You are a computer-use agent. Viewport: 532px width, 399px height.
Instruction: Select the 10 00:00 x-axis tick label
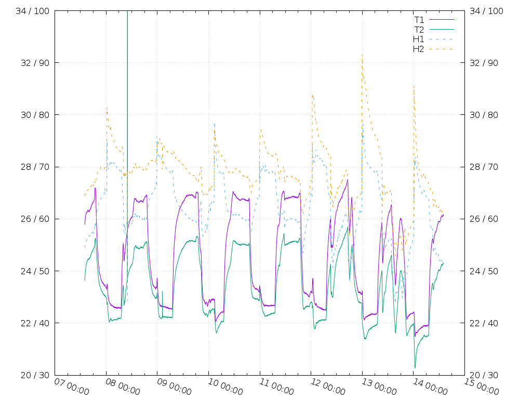point(225,387)
